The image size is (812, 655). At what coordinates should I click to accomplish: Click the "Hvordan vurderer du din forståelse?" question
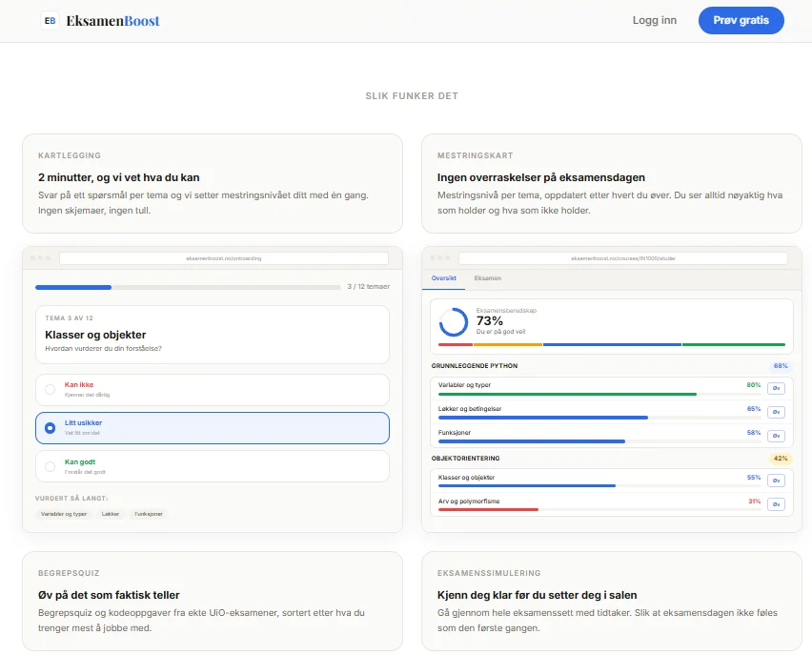[104, 348]
